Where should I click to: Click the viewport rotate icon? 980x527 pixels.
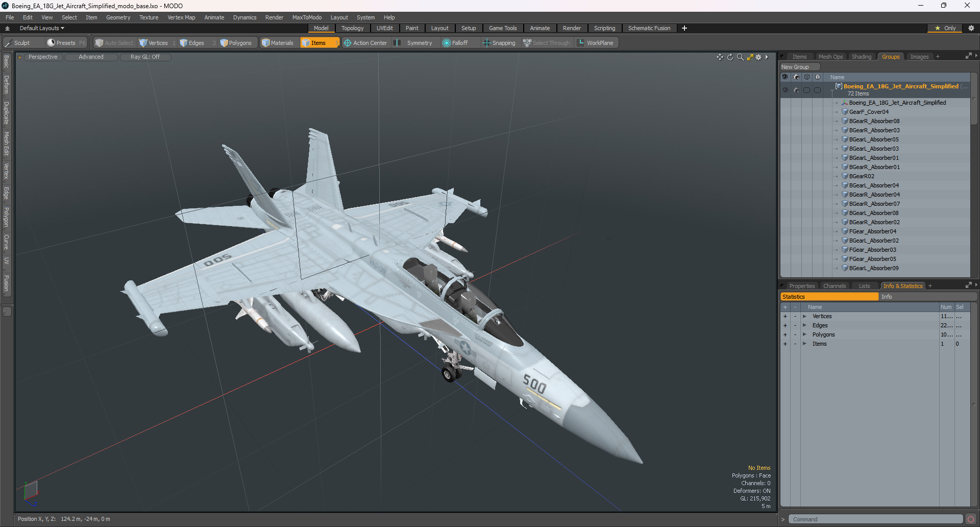pyautogui.click(x=730, y=57)
